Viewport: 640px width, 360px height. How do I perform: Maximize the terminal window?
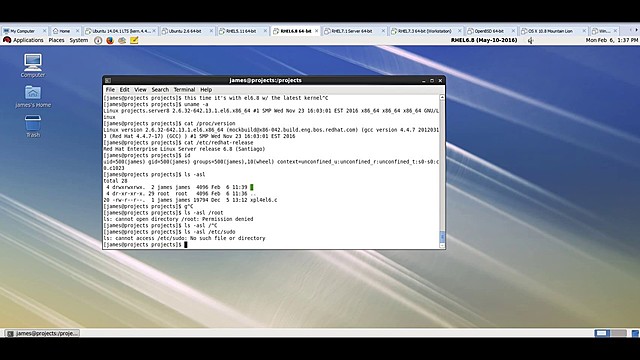pyautogui.click(x=432, y=81)
